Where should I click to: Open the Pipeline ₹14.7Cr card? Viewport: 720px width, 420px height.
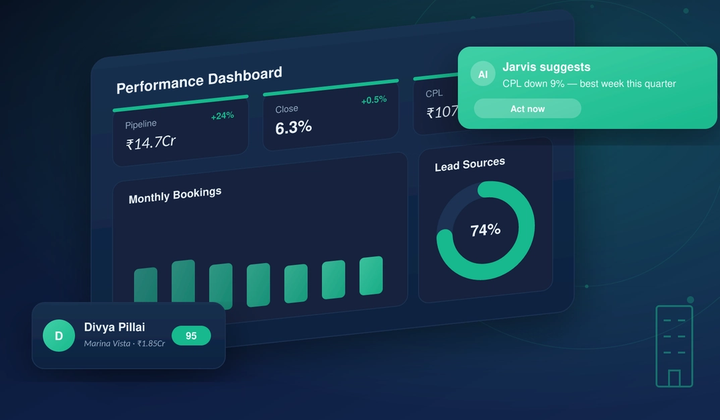pos(180,131)
